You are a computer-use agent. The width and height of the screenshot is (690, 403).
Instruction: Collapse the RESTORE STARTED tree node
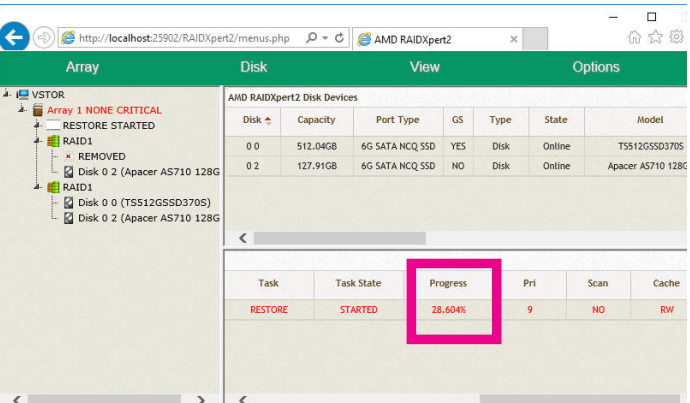point(37,125)
